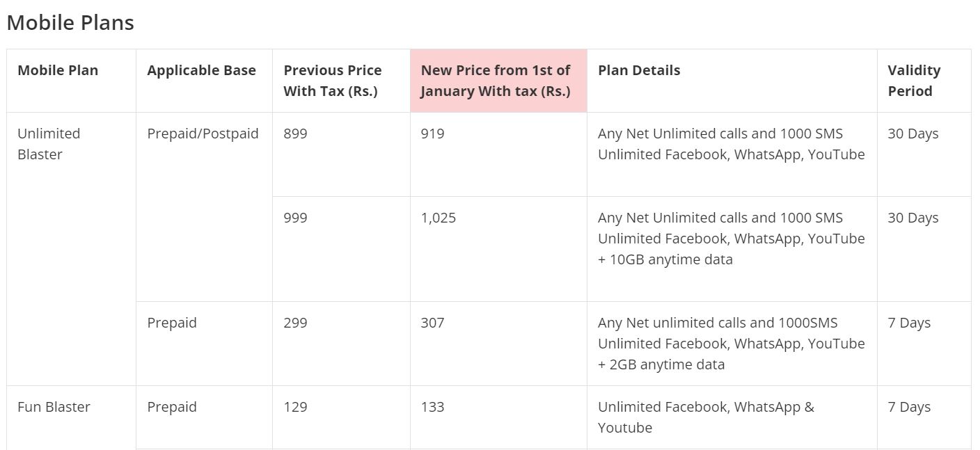Image resolution: width=980 pixels, height=450 pixels.
Task: Click the "Prepaid/Postpaid" applicable base cell
Action: (203, 134)
